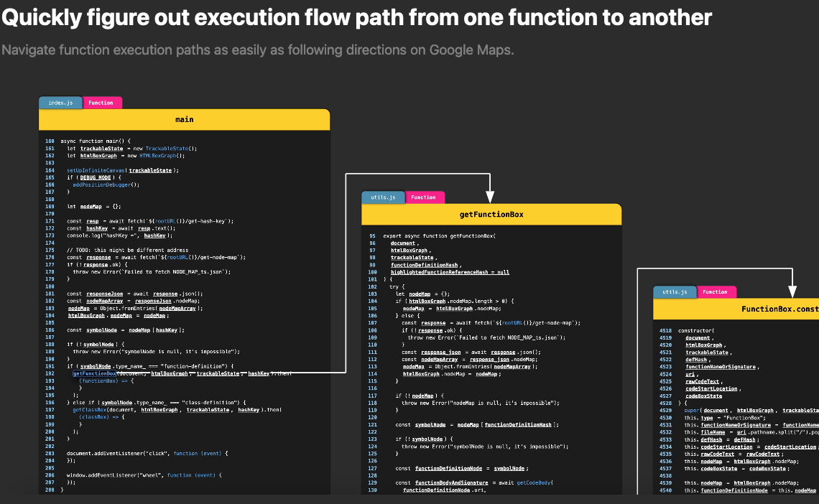The image size is (819, 504).
Task: Click the Function tag above getFunctionBox header
Action: coord(424,197)
